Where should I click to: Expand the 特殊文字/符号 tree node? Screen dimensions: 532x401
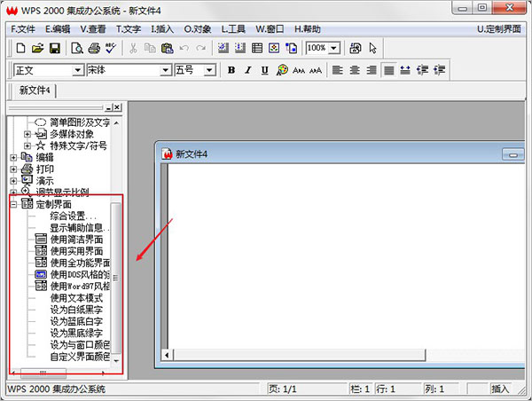point(27,146)
